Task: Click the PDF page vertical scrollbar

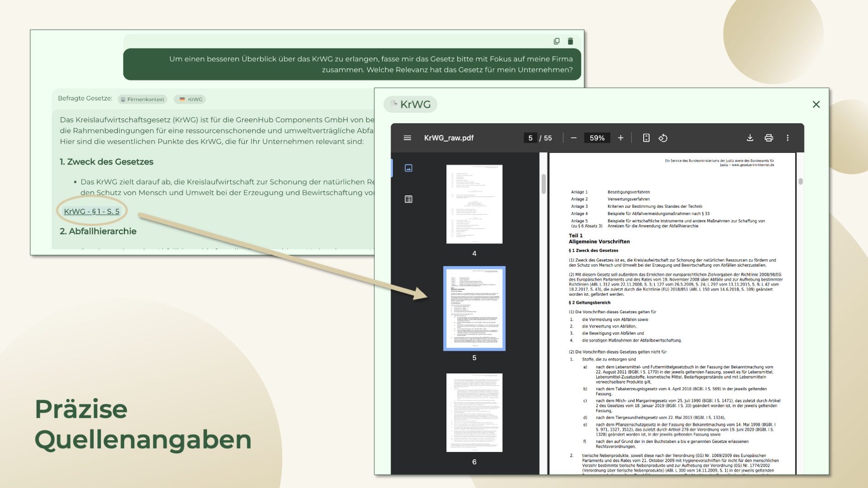Action: pyautogui.click(x=800, y=181)
